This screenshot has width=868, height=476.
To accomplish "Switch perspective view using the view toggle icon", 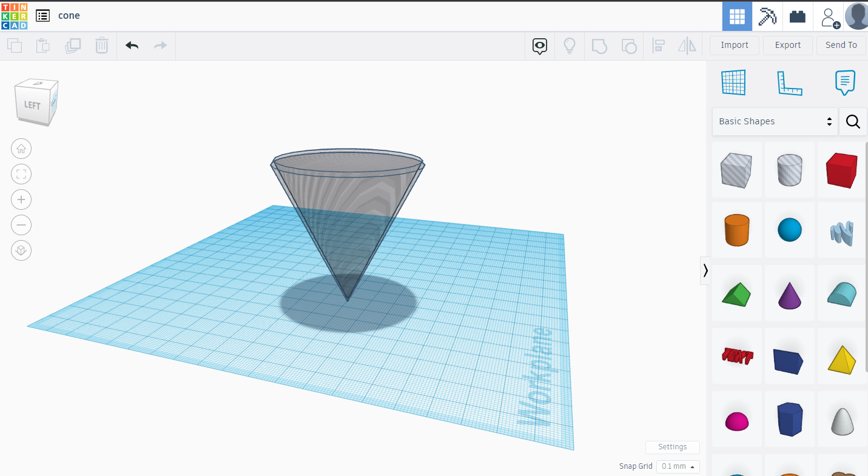I will [21, 250].
